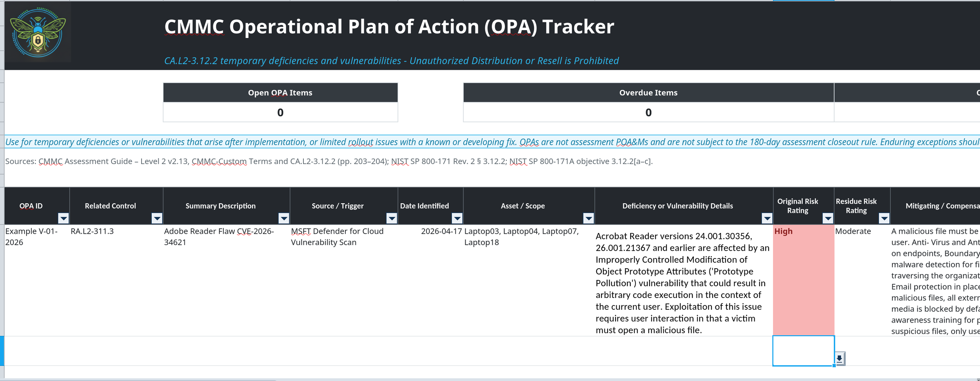Click the Summary Description header label
The width and height of the screenshot is (980, 381).
[x=220, y=206]
